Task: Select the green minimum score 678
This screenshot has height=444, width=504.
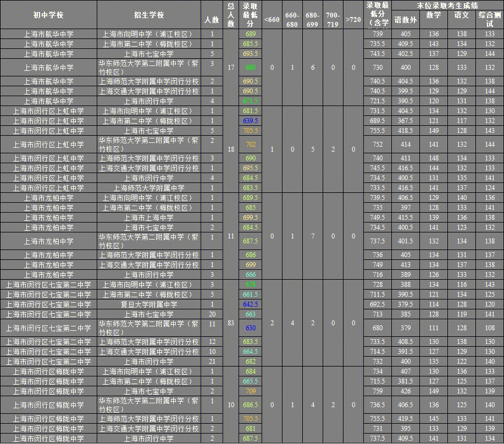Action: coord(251,285)
